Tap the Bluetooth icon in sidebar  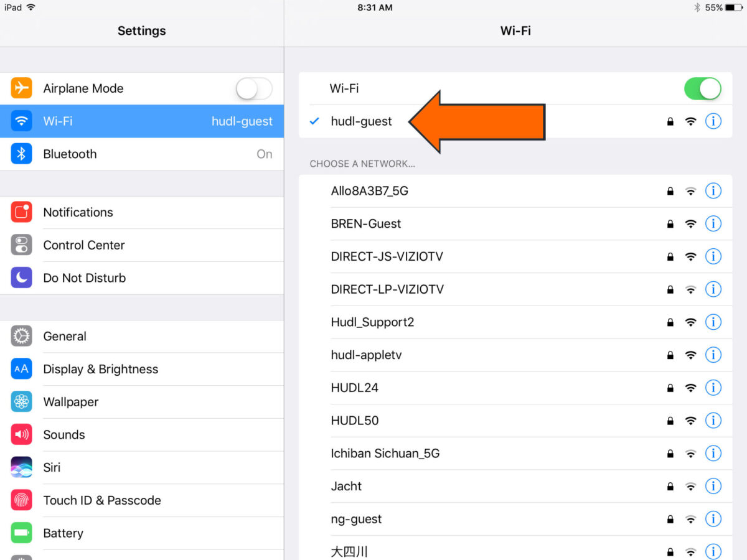(22, 154)
